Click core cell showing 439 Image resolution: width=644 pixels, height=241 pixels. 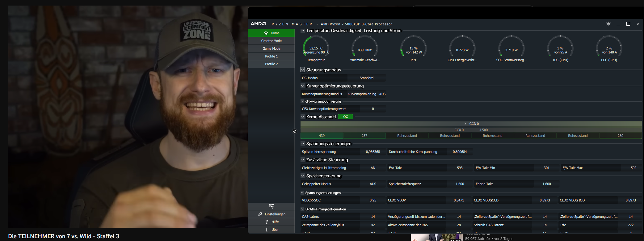[x=322, y=136]
